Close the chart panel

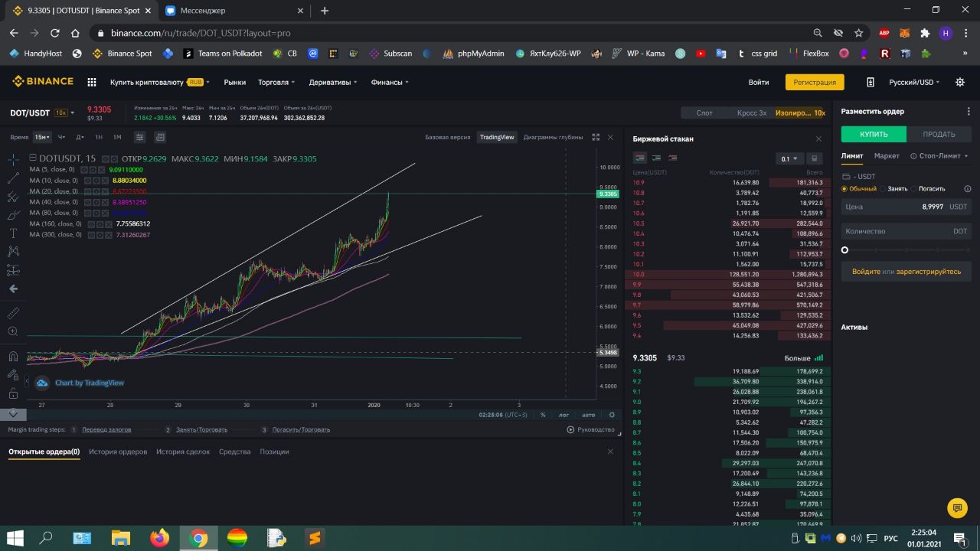point(610,137)
